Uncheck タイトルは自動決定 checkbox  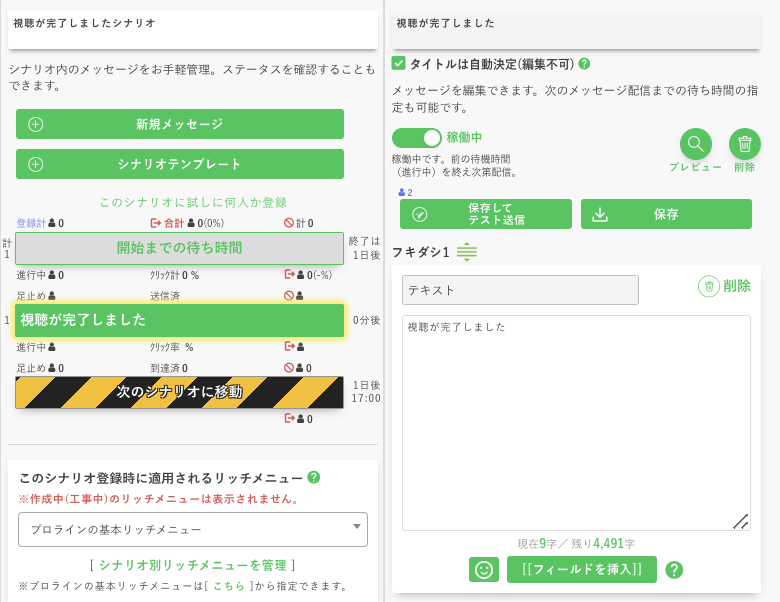(x=399, y=64)
